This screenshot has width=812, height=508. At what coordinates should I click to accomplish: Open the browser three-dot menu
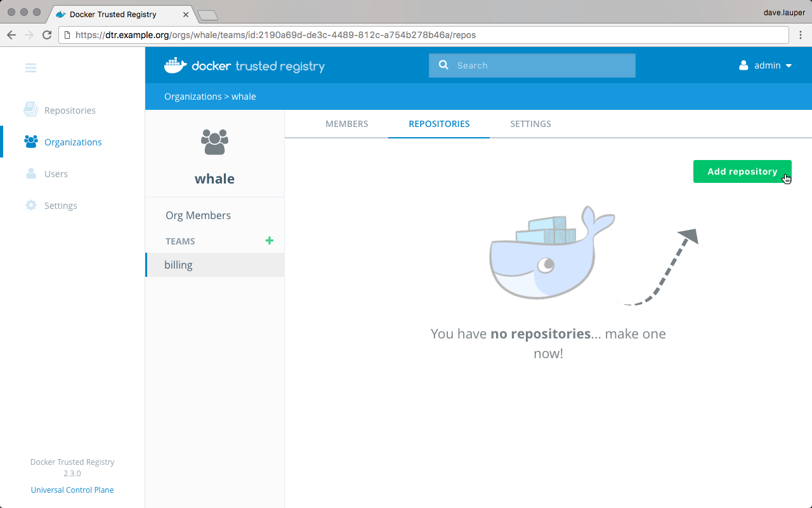(801, 35)
